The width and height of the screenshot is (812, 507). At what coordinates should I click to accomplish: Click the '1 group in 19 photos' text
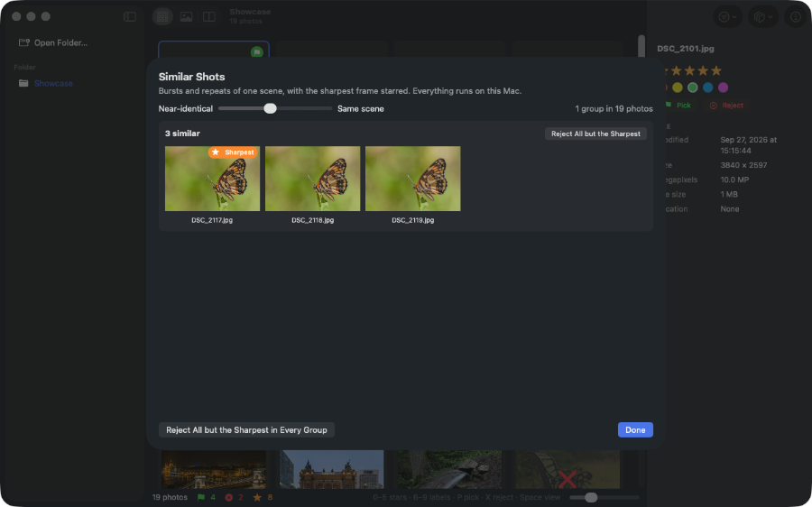click(614, 109)
